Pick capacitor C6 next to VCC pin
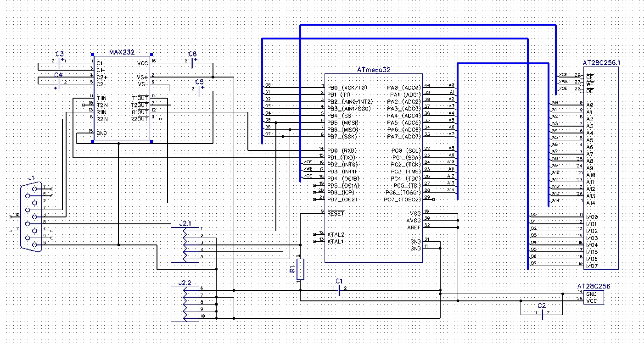Image resolution: width=644 pixels, height=344 pixels. tap(193, 61)
